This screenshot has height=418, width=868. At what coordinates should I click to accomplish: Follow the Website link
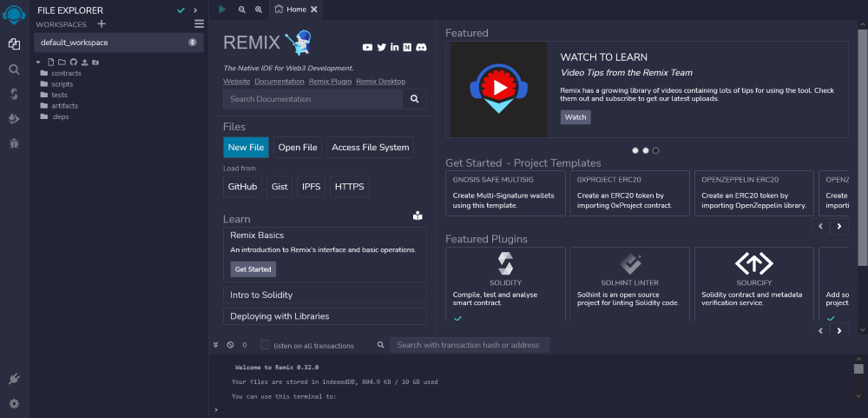click(x=236, y=82)
